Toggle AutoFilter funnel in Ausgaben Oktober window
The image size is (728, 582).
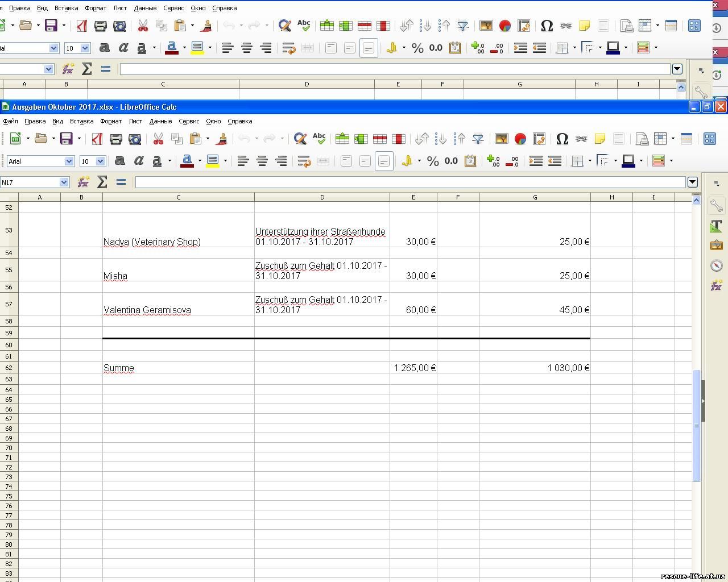point(478,139)
